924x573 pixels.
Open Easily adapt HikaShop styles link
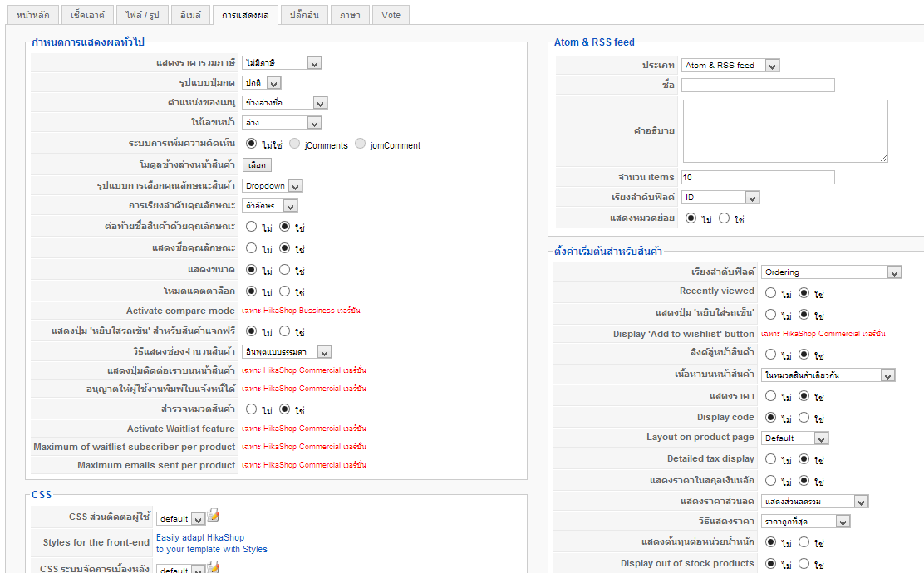tap(212, 543)
